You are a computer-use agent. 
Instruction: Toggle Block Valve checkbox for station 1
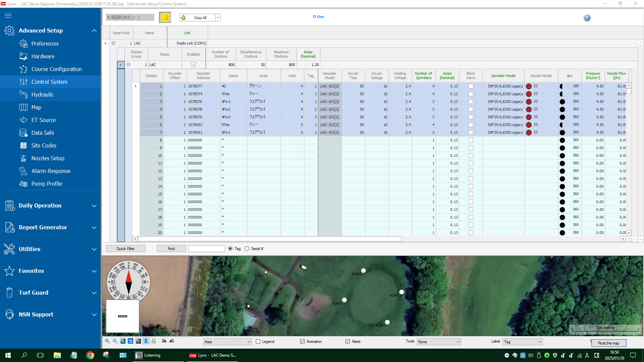coord(471,86)
